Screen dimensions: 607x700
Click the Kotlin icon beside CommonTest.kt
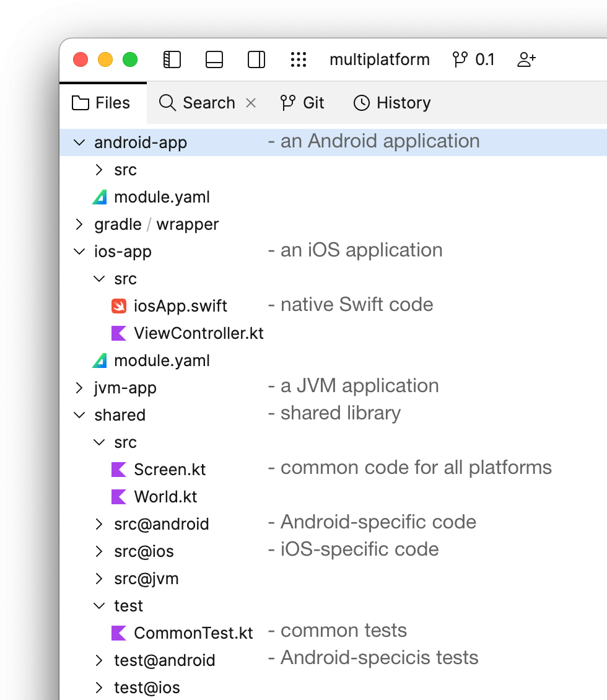[x=119, y=633]
